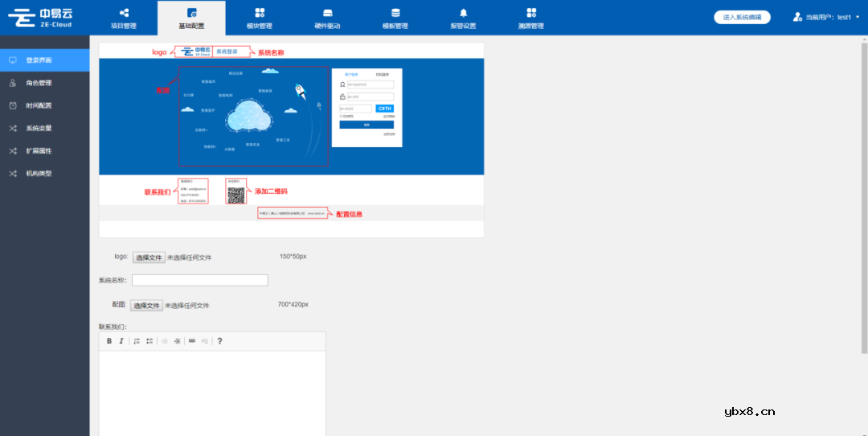
Task: Focus the 系统名称 text input field
Action: coord(199,280)
